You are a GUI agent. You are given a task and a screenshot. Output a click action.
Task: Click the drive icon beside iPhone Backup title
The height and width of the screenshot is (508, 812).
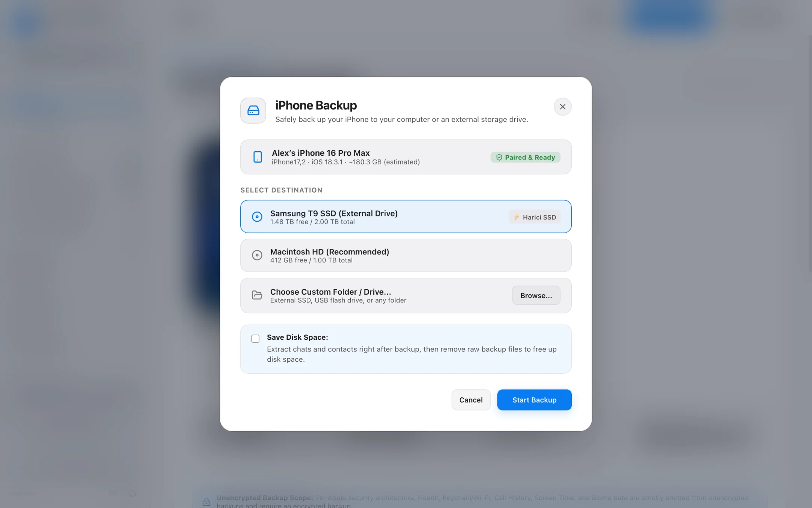click(253, 111)
